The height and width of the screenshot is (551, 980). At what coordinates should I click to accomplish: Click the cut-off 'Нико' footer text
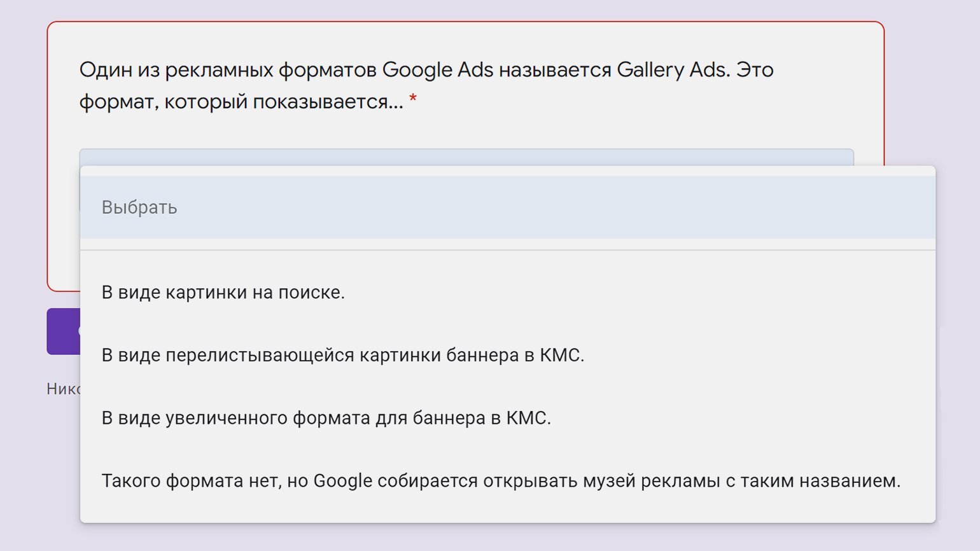tap(64, 389)
